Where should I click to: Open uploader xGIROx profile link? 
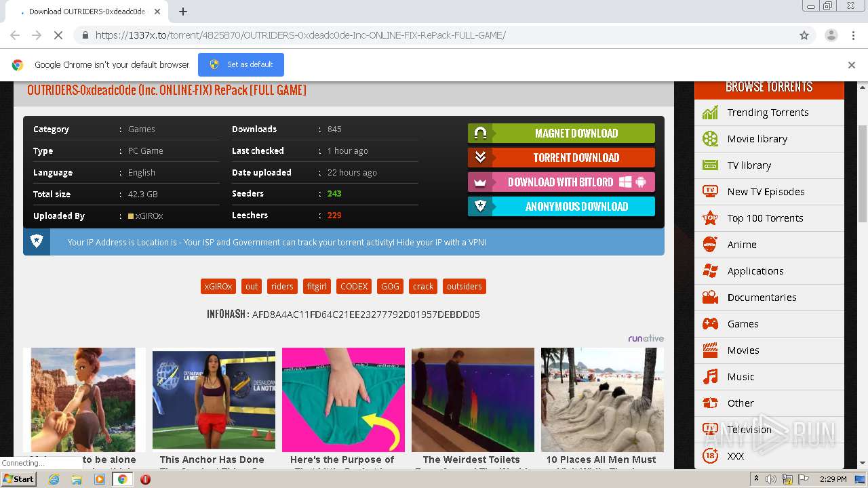click(x=149, y=216)
